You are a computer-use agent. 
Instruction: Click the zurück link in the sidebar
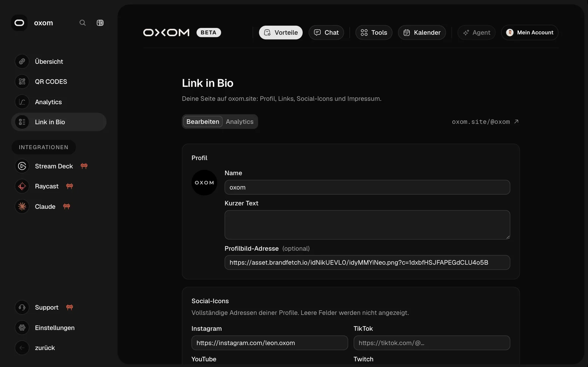(x=59, y=348)
